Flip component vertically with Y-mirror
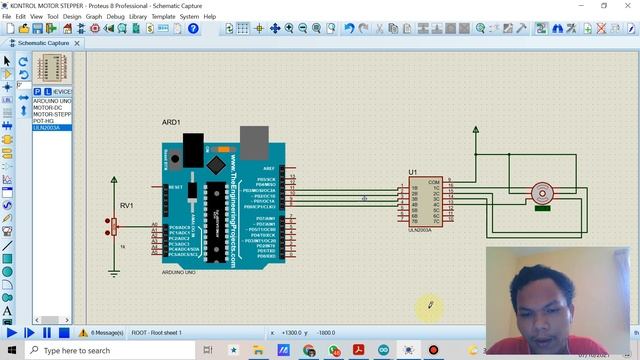The image size is (640, 360). click(x=23, y=111)
